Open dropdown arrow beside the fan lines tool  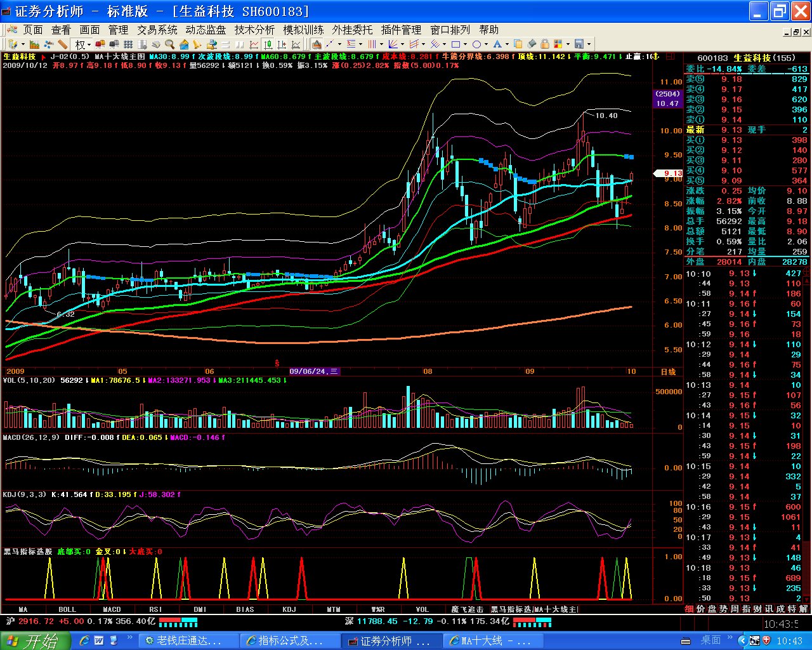[x=402, y=44]
